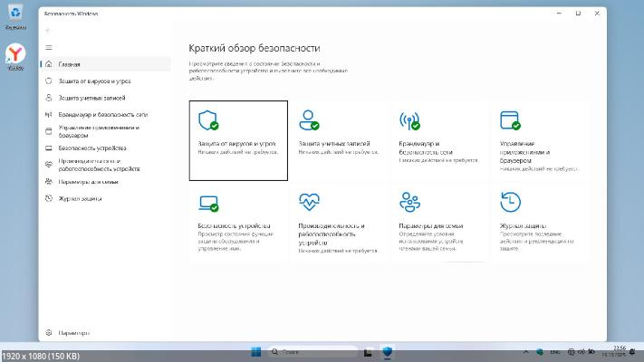Open Журнал защиты from the sidebar
Viewport: 644px width, 362px height.
pyautogui.click(x=82, y=197)
